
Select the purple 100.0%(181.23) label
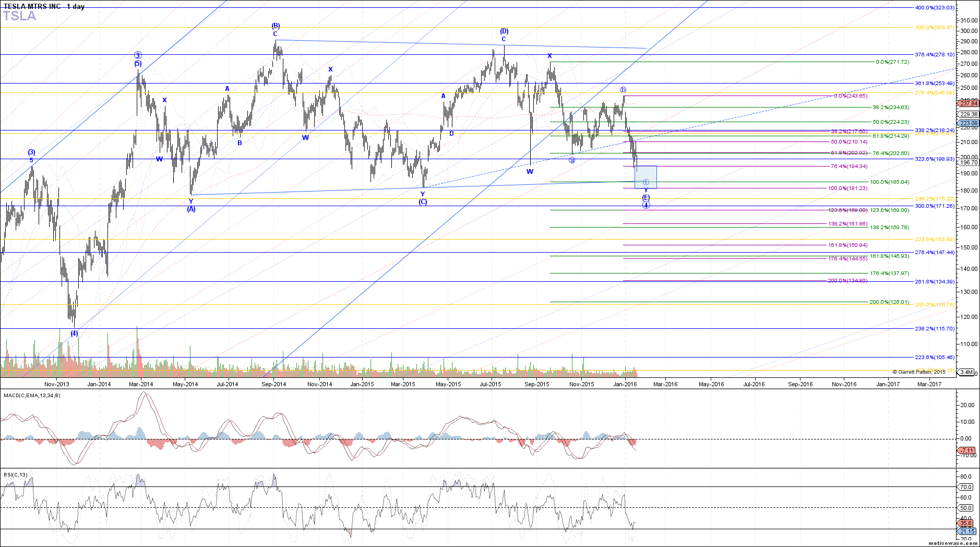coord(847,188)
